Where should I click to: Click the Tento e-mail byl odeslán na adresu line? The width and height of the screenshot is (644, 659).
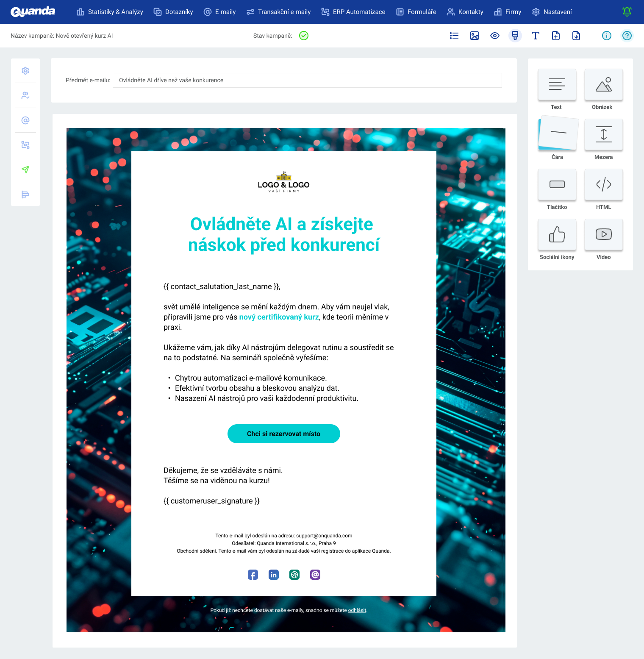[284, 536]
